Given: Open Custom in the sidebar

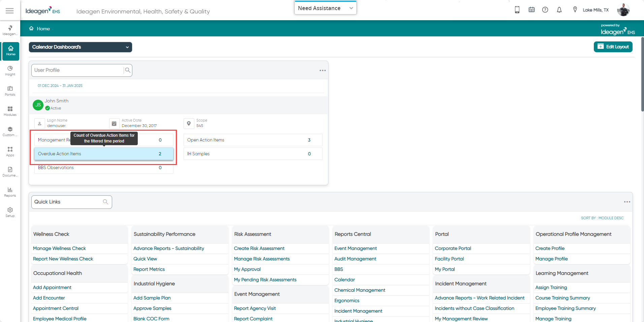Looking at the screenshot, I should pyautogui.click(x=10, y=131).
